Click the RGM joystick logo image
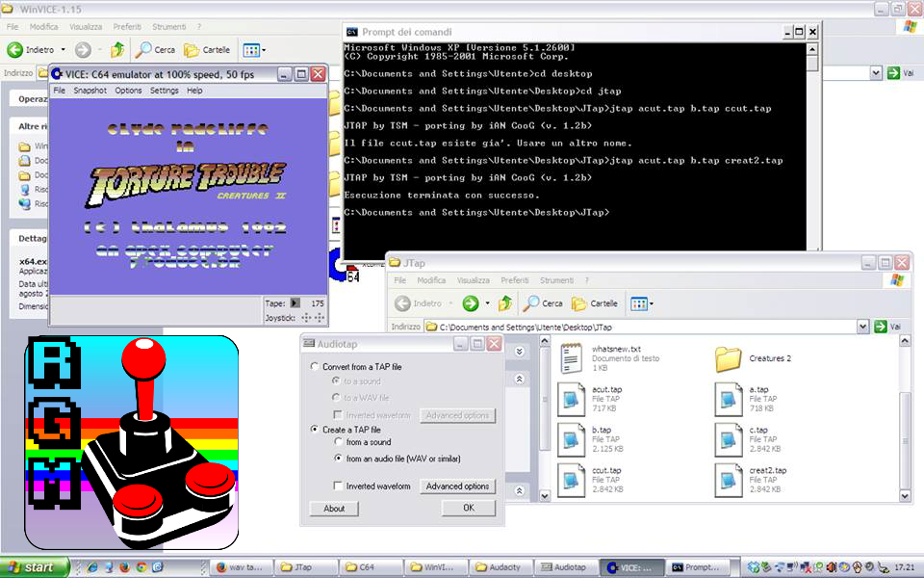This screenshot has height=578, width=924. (x=132, y=442)
